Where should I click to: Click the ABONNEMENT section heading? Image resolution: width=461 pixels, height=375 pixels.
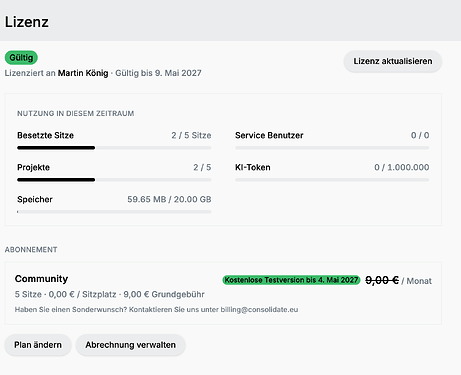click(31, 250)
